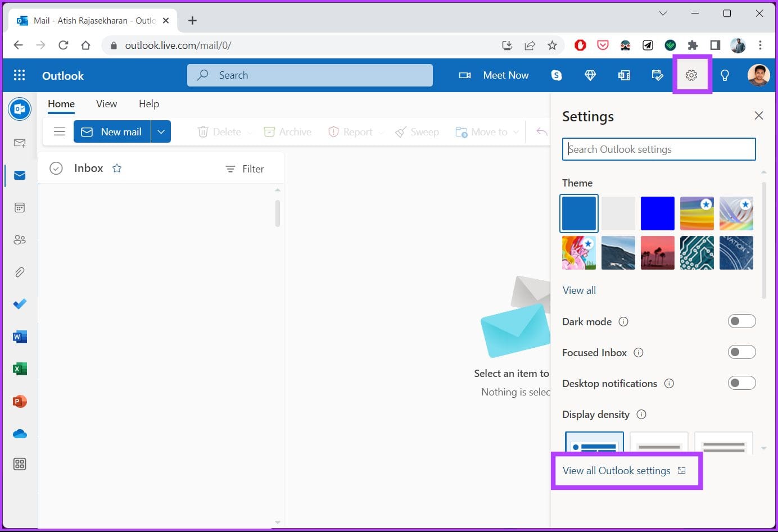
Task: Click the Premium diamond icon
Action: pos(590,75)
